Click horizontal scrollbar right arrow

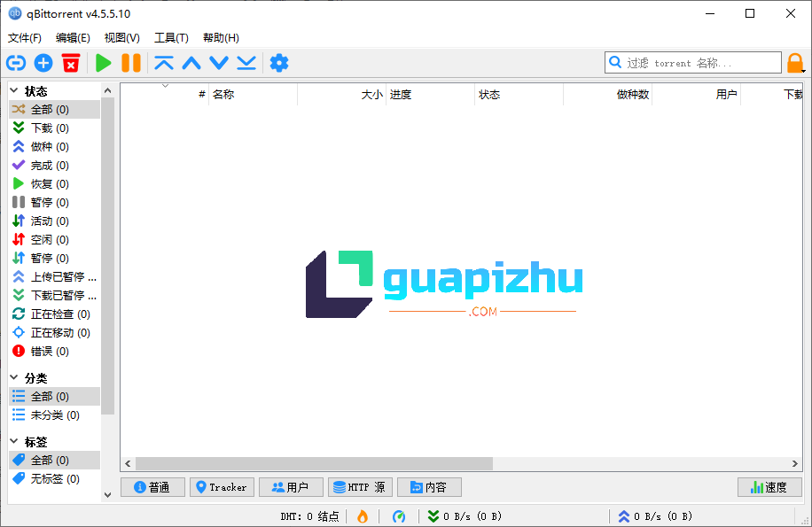(795, 464)
